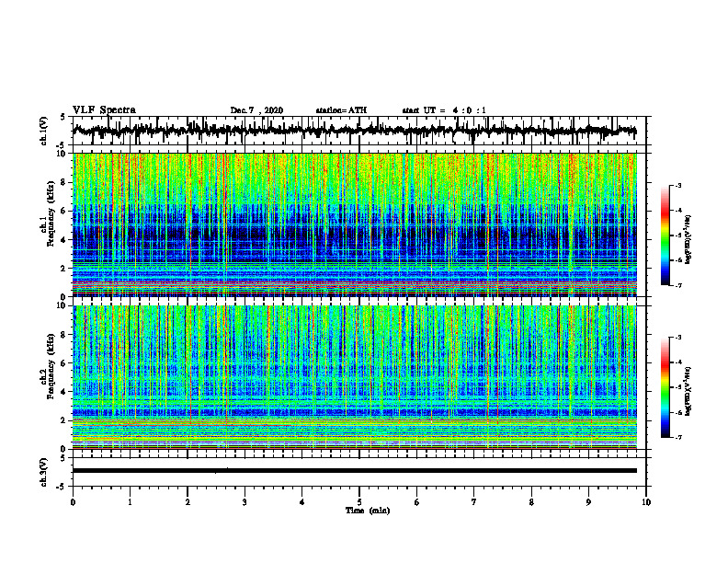The height and width of the screenshot is (563, 728).
Task: Click the "station=ATH" header label
Action: [x=341, y=110]
